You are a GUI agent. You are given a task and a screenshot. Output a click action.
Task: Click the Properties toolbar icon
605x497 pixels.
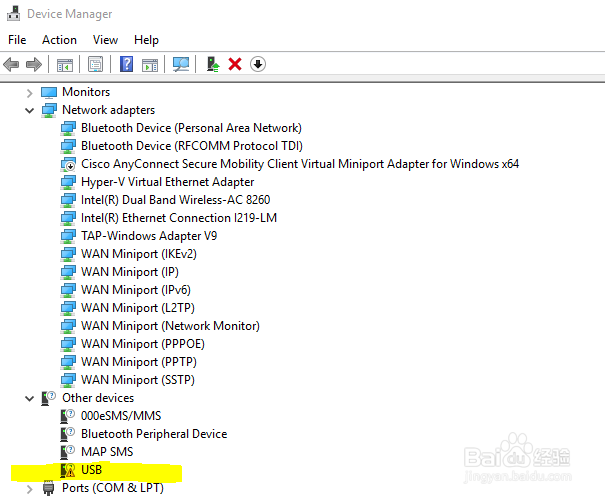[x=95, y=64]
